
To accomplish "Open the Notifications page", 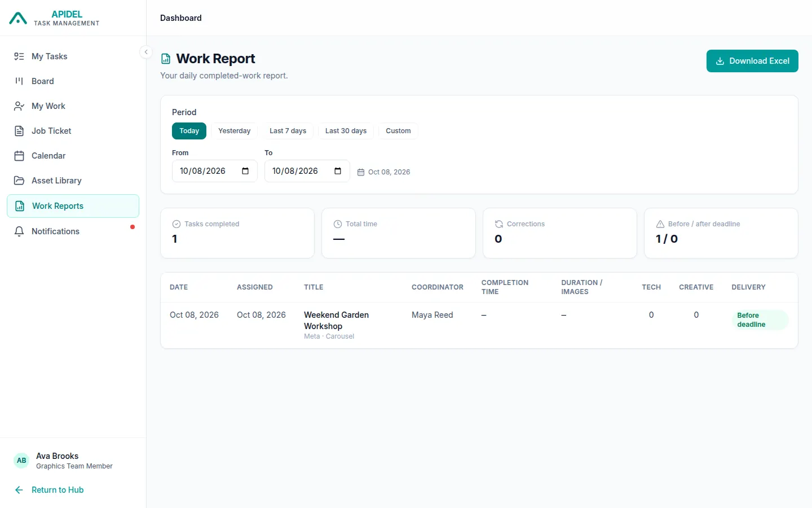I will [x=73, y=231].
